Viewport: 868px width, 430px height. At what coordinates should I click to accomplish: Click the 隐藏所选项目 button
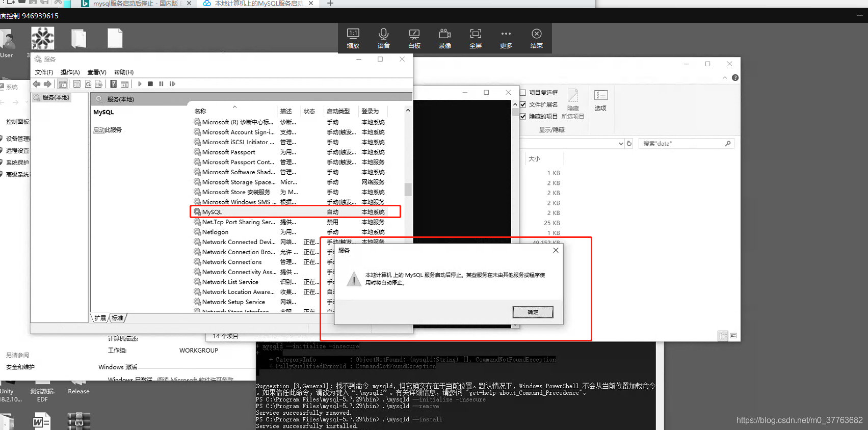(x=573, y=104)
